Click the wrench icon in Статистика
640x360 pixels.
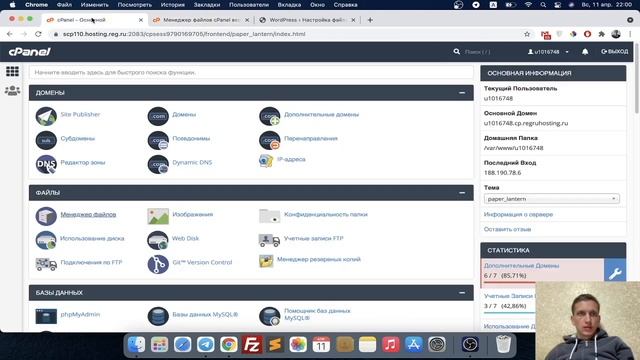615,273
